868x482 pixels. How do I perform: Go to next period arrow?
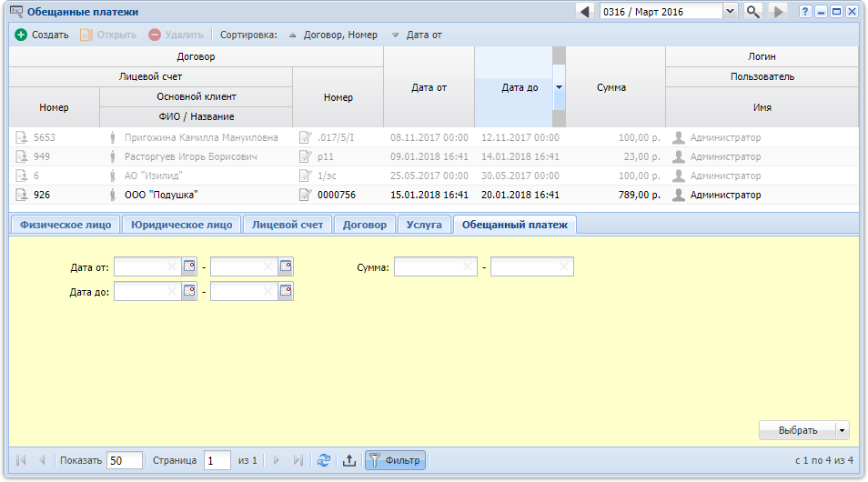(778, 11)
